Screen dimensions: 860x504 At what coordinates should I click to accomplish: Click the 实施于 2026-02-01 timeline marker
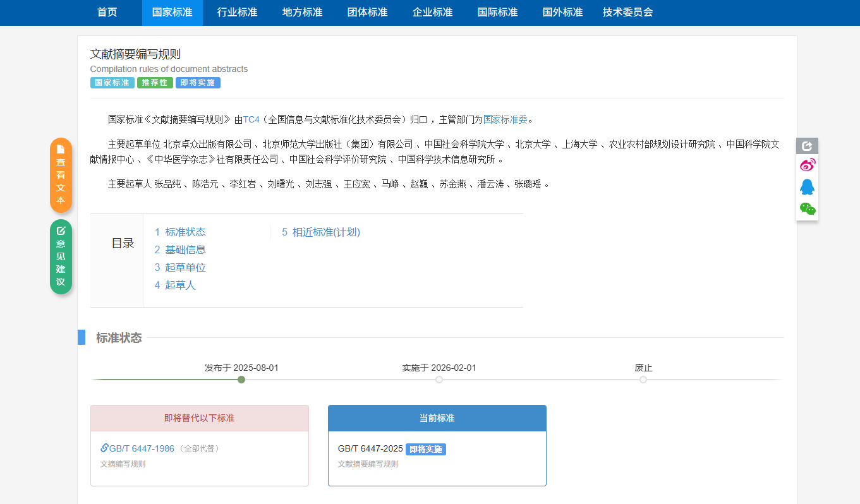[x=439, y=380]
